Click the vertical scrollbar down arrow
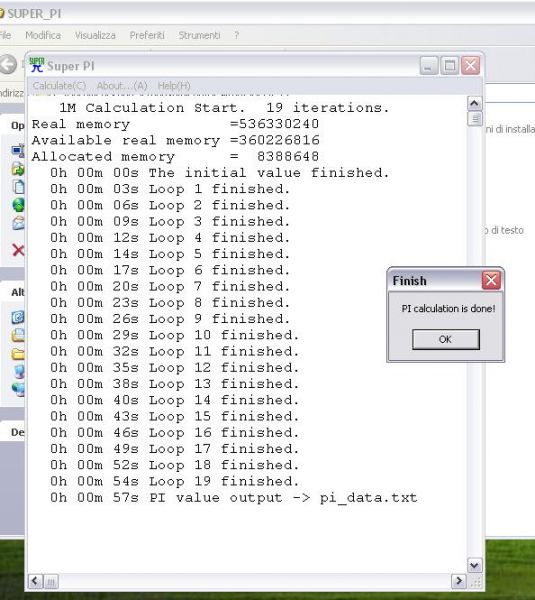This screenshot has width=535, height=600. click(475, 565)
